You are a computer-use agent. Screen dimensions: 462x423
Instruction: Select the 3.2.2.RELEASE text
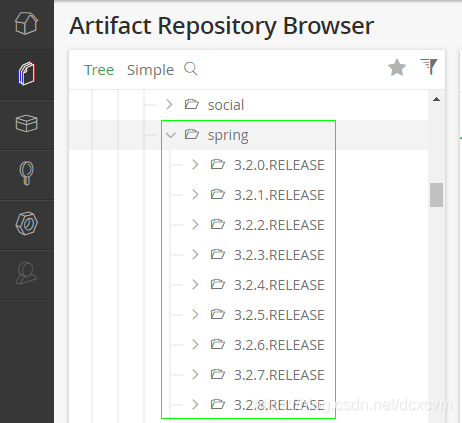click(x=279, y=225)
